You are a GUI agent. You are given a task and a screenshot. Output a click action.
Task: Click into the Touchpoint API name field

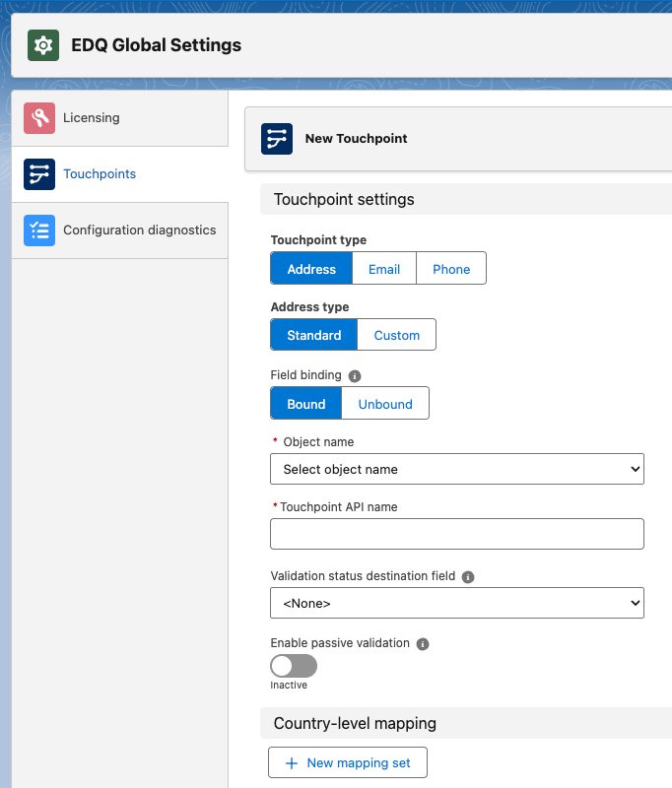456,534
